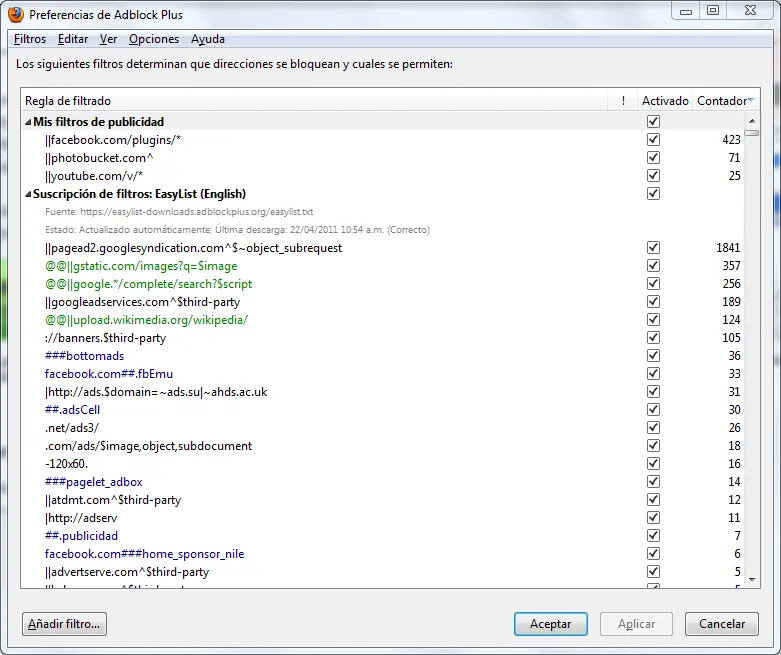The height and width of the screenshot is (655, 781).
Task: Open the Ver menu
Action: click(x=108, y=39)
